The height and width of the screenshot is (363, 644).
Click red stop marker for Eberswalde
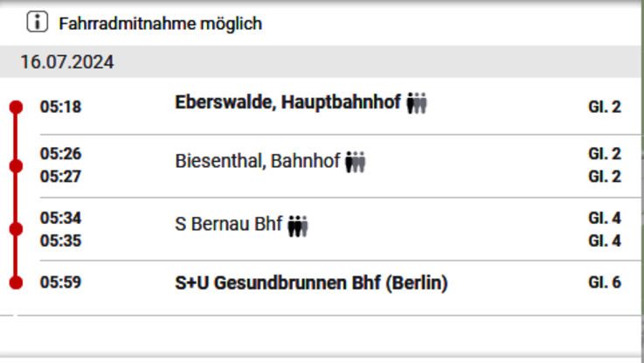[x=16, y=107]
